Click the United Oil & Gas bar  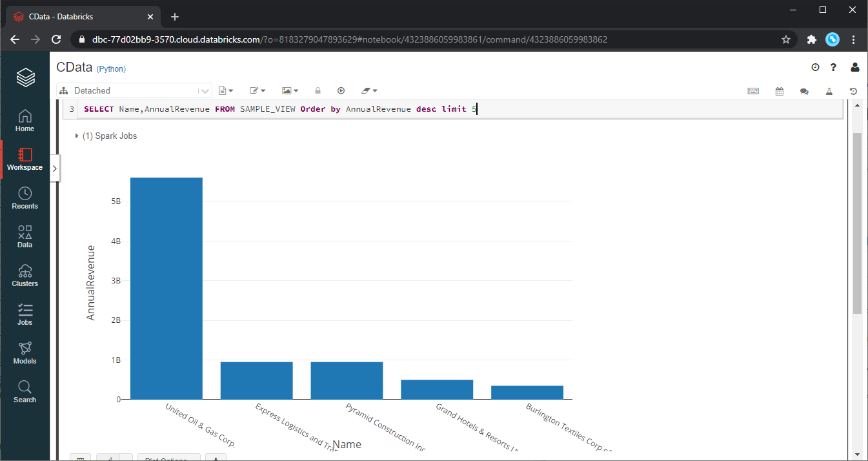(x=166, y=288)
